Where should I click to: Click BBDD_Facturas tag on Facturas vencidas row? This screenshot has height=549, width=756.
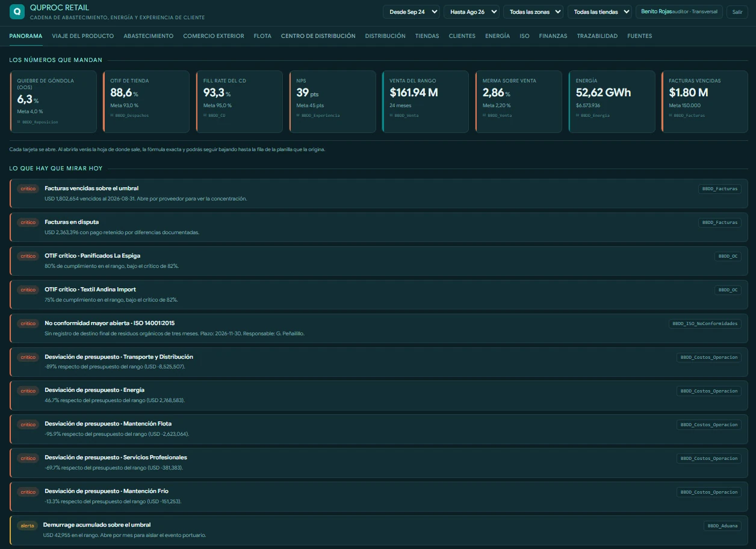(x=719, y=188)
